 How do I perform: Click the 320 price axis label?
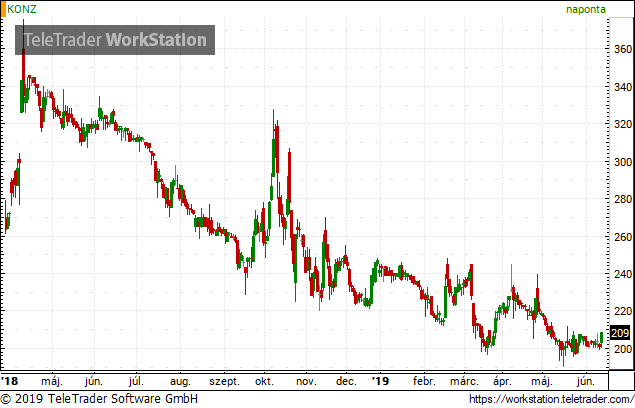pyautogui.click(x=623, y=124)
